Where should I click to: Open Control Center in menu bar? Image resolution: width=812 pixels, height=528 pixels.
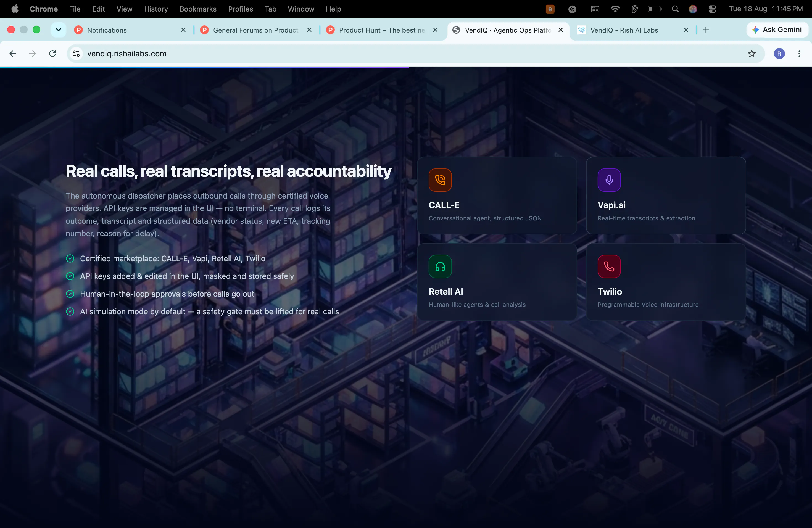(x=712, y=9)
